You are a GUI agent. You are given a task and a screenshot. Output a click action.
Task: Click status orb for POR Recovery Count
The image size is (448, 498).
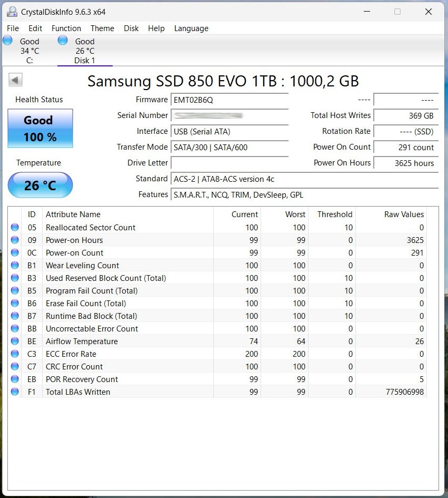(15, 379)
